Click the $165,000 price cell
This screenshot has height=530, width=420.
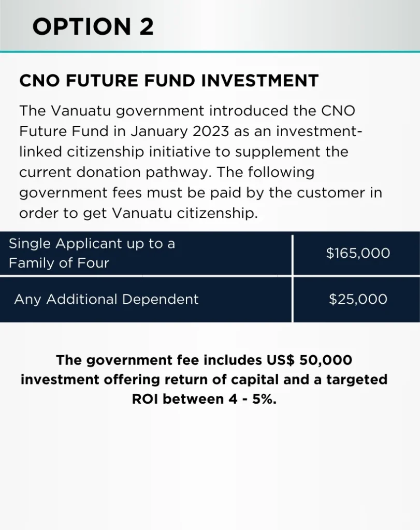click(x=358, y=253)
